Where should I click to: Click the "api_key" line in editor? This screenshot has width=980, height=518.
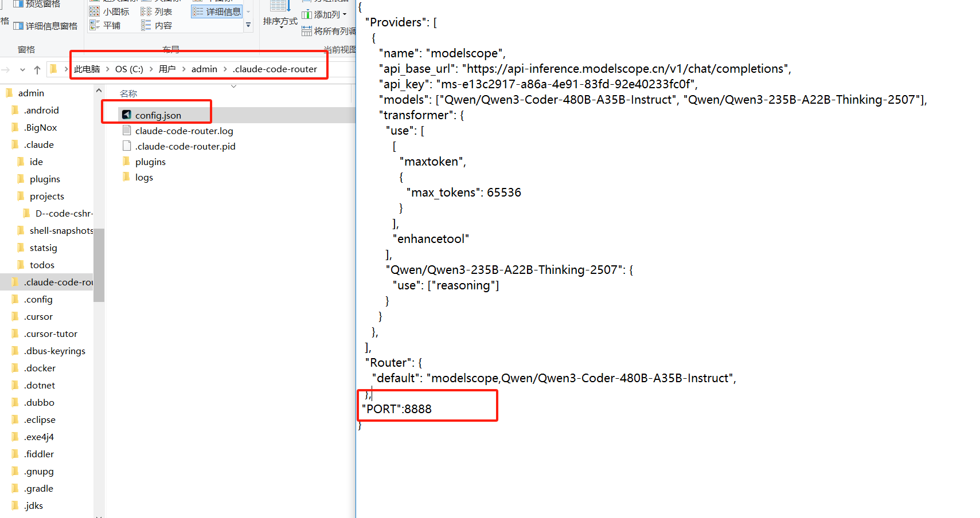(x=538, y=84)
